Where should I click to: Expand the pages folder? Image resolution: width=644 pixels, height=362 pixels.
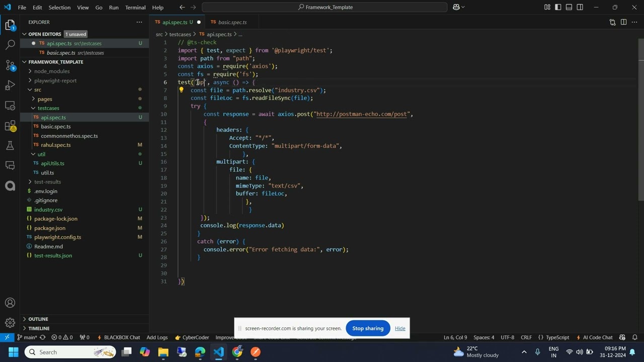pos(45,99)
